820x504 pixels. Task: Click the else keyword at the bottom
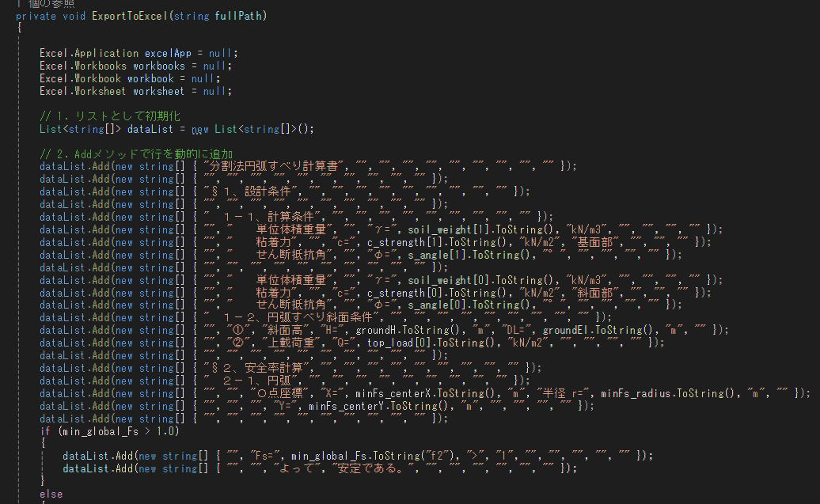51,494
